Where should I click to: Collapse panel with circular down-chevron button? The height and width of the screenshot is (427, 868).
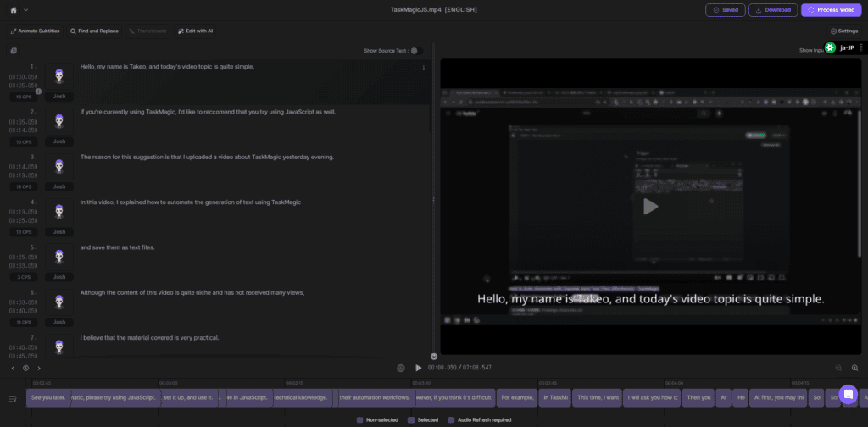pyautogui.click(x=434, y=357)
